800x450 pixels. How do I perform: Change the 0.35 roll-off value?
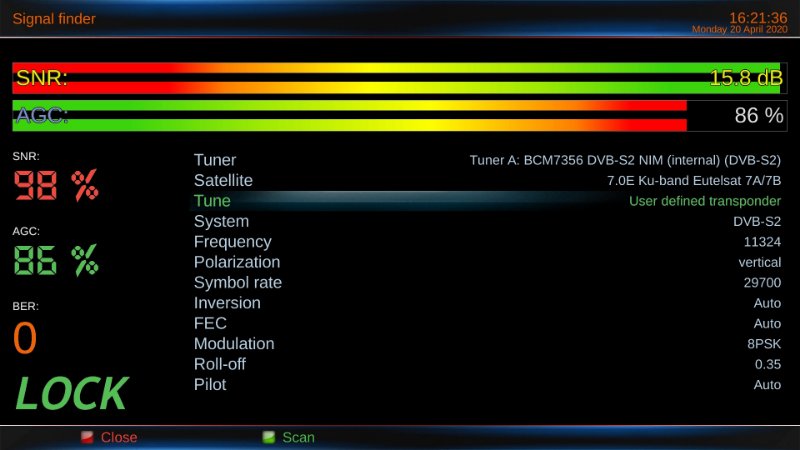[768, 364]
